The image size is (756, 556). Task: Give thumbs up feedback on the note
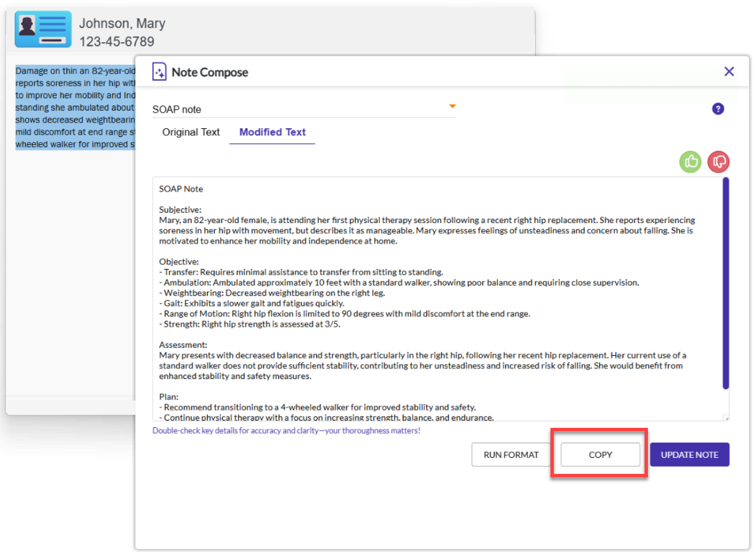(690, 162)
